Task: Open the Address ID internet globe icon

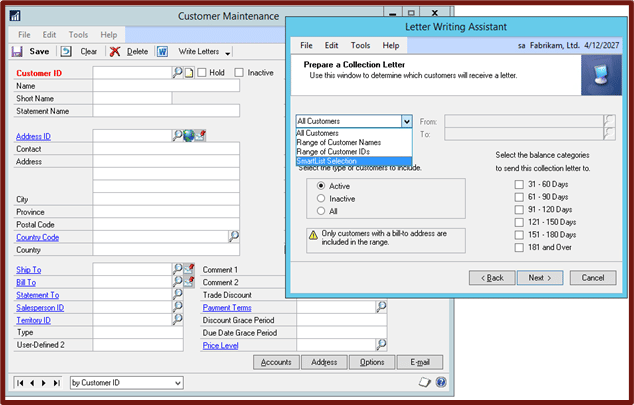Action: pyautogui.click(x=189, y=135)
